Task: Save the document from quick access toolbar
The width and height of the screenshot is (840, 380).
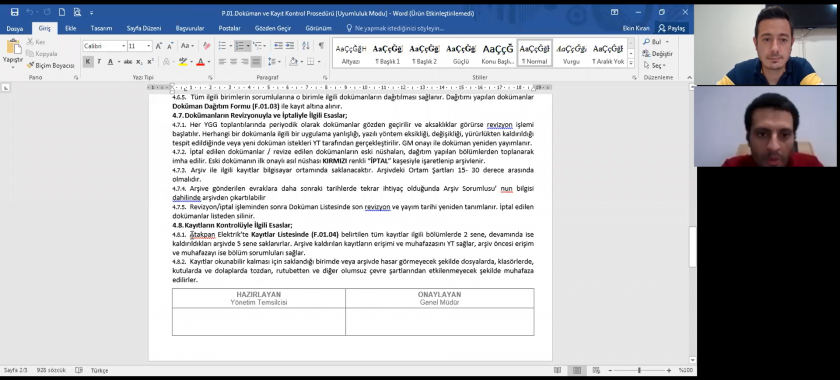Action: pyautogui.click(x=14, y=12)
